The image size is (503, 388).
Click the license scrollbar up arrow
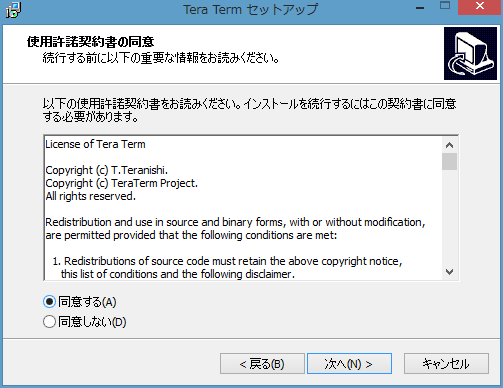point(449,145)
